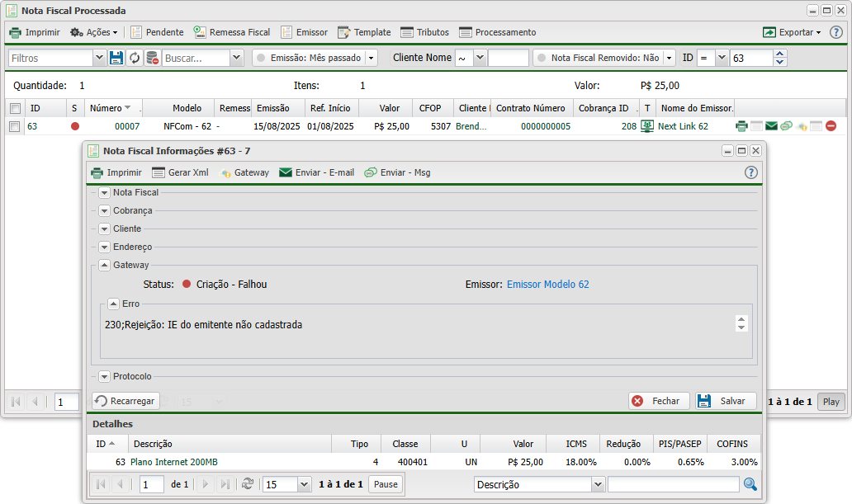
Task: Click the green envelope icon in row 63
Action: 771,126
